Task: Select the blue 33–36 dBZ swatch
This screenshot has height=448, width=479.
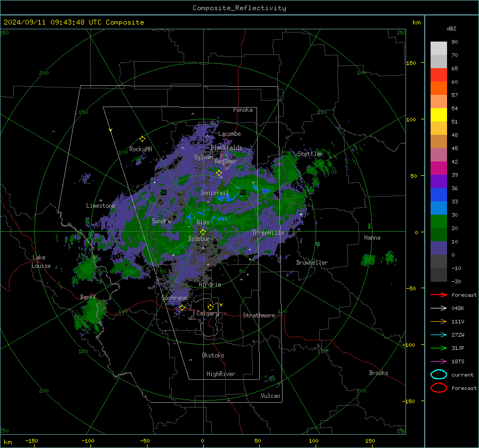Action: point(439,195)
